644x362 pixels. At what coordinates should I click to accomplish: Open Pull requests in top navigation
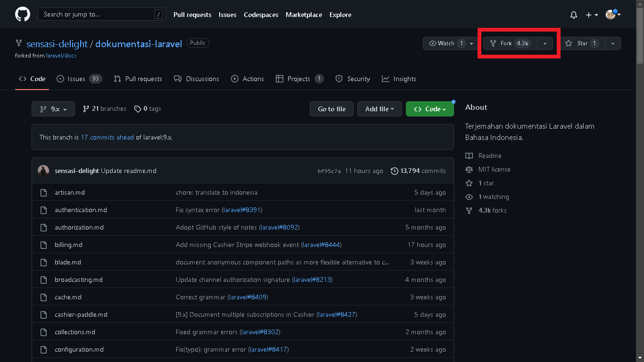[x=192, y=15]
